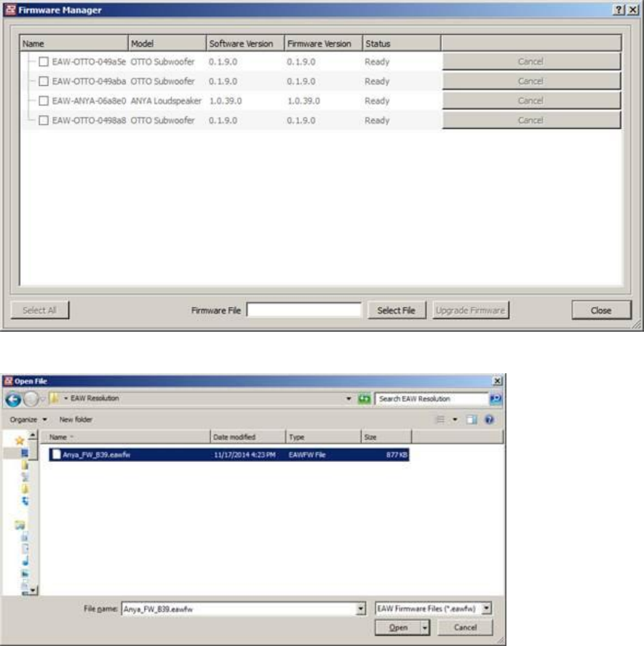This screenshot has height=646, width=644.
Task: Click the Cancel button in Open File dialog
Action: pos(465,628)
